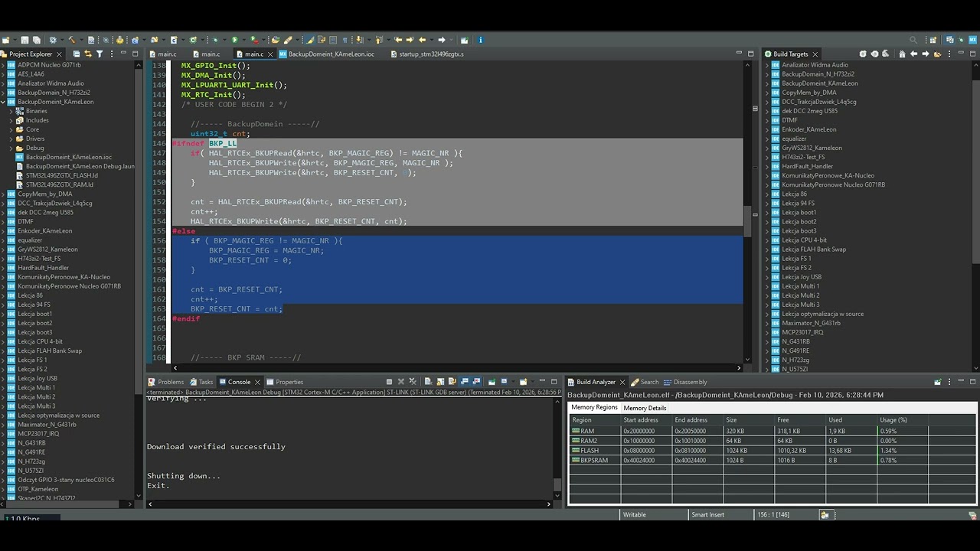Select Lekcja FLAH Bank Swap in Project Explorer
The height and width of the screenshot is (551, 980).
[x=49, y=350]
